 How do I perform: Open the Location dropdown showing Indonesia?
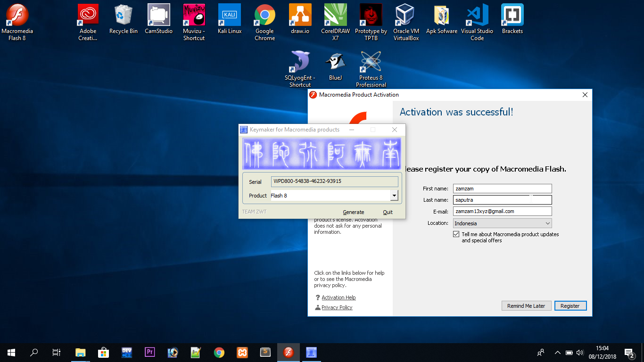tap(548, 223)
